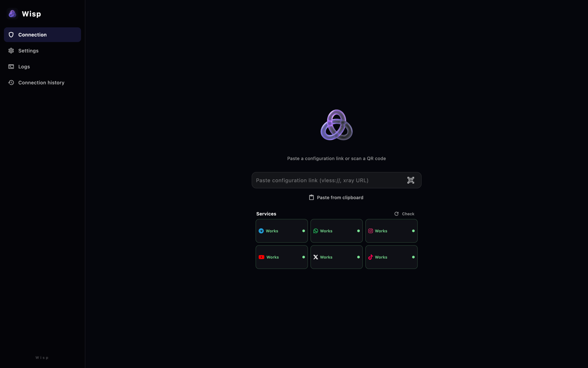Select the YouTube service card
The image size is (588, 368).
tap(282, 257)
